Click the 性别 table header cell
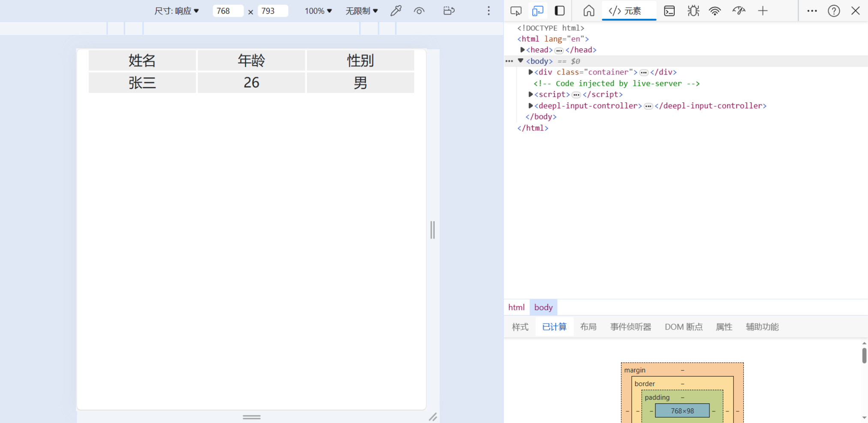This screenshot has height=423, width=868. point(360,60)
